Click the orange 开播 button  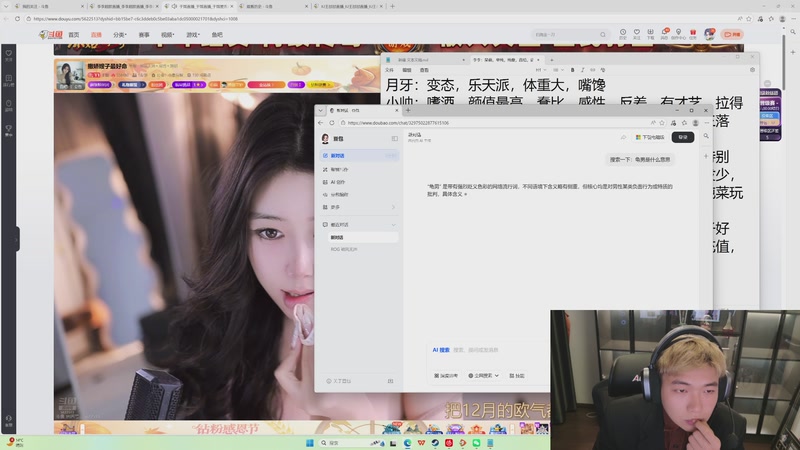coord(733,34)
